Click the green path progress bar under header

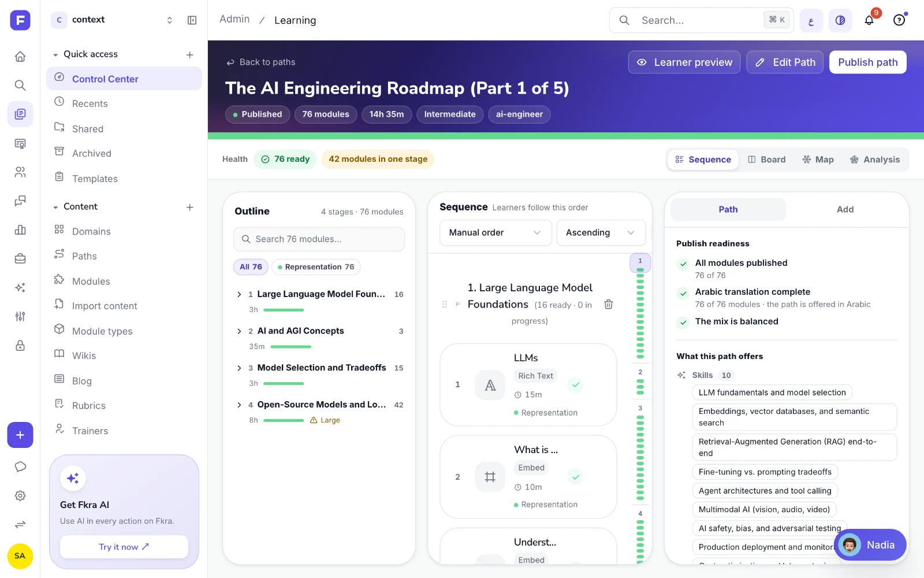coord(566,136)
